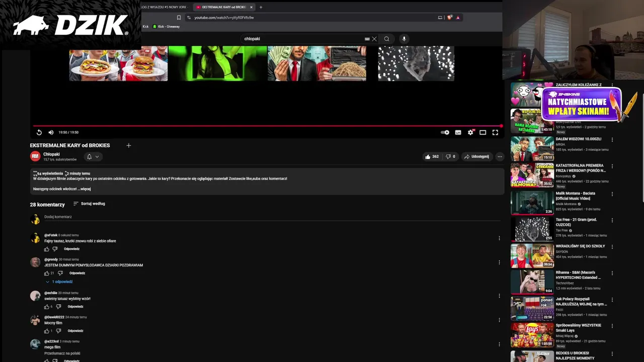Like the video showing 362 likes
This screenshot has height=362, width=644.
432,156
